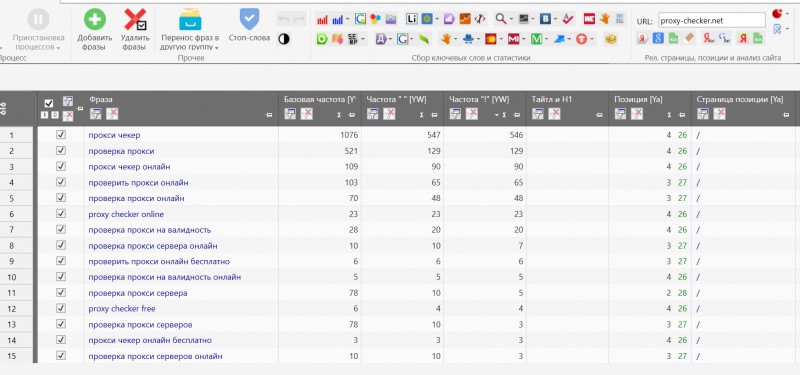Open dropdown next to blue "R" icon at far right
The width and height of the screenshot is (800, 375).
[x=788, y=29]
